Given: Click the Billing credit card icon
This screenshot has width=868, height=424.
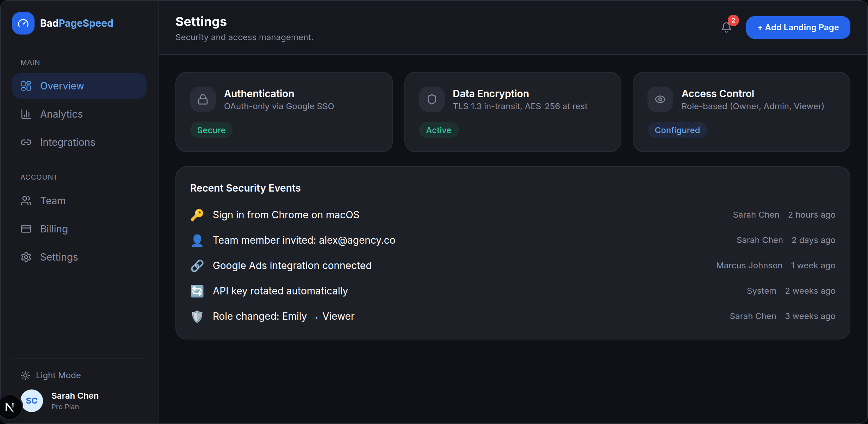Looking at the screenshot, I should 26,229.
